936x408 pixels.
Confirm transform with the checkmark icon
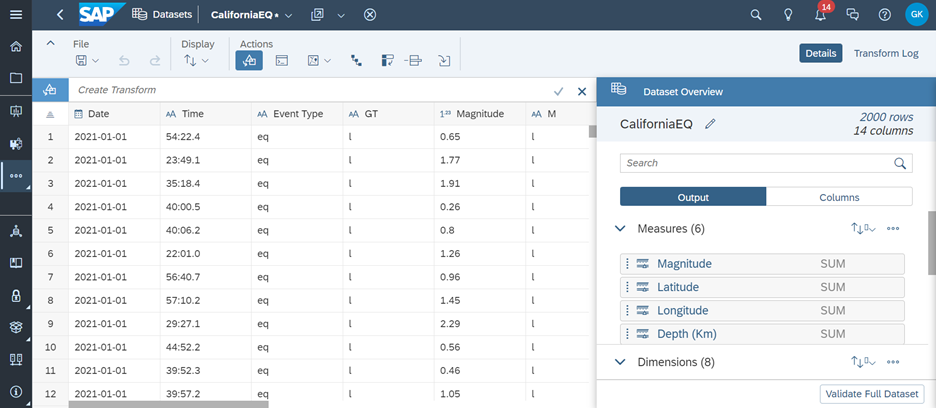coord(558,91)
